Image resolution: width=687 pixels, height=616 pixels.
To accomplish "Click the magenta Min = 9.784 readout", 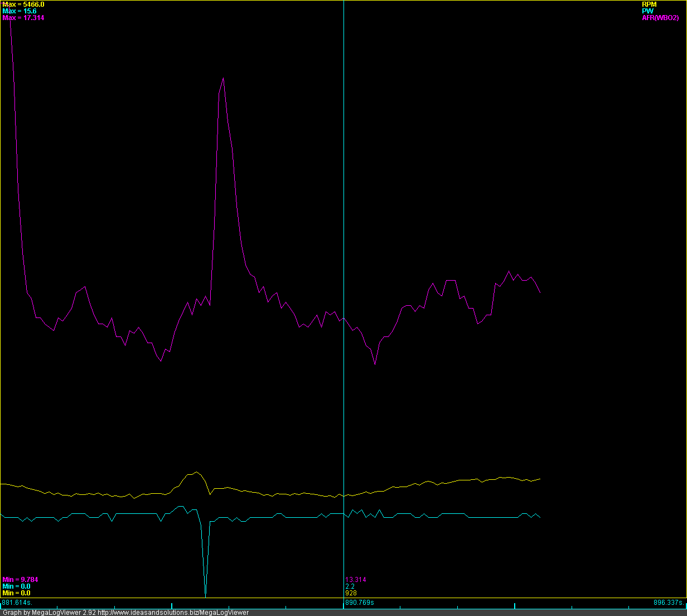I will pyautogui.click(x=21, y=580).
